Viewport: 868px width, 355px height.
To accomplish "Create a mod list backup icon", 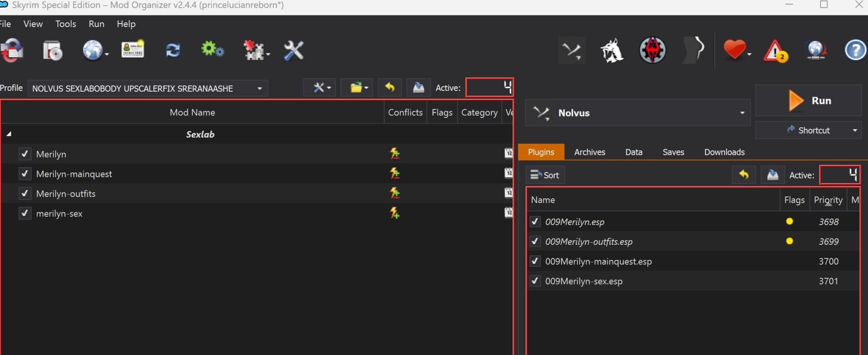I will pos(418,88).
